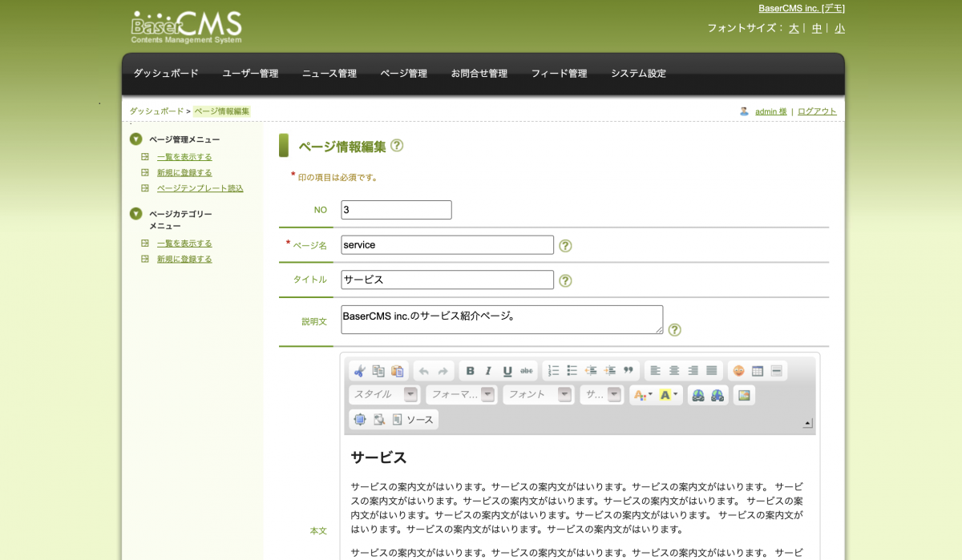Screen dimensions: 962x560
Task: Open the システム設定 menu
Action: [x=638, y=74]
